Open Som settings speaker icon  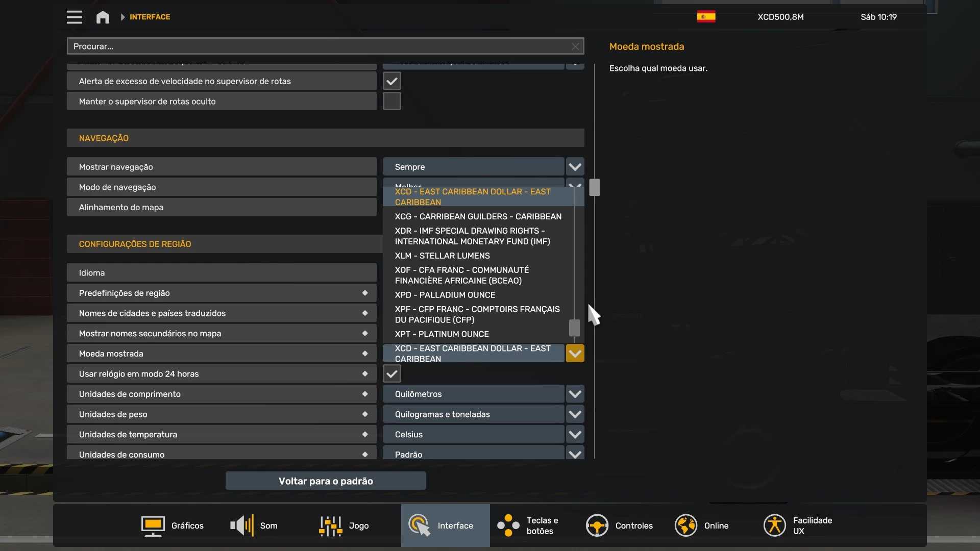tap(242, 525)
